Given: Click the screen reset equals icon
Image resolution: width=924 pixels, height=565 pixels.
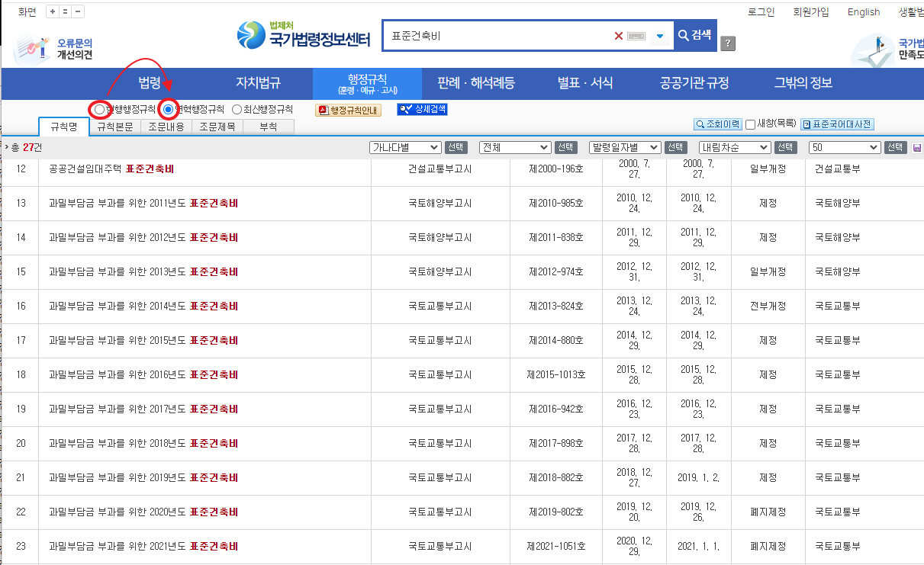Looking at the screenshot, I should pos(65,11).
